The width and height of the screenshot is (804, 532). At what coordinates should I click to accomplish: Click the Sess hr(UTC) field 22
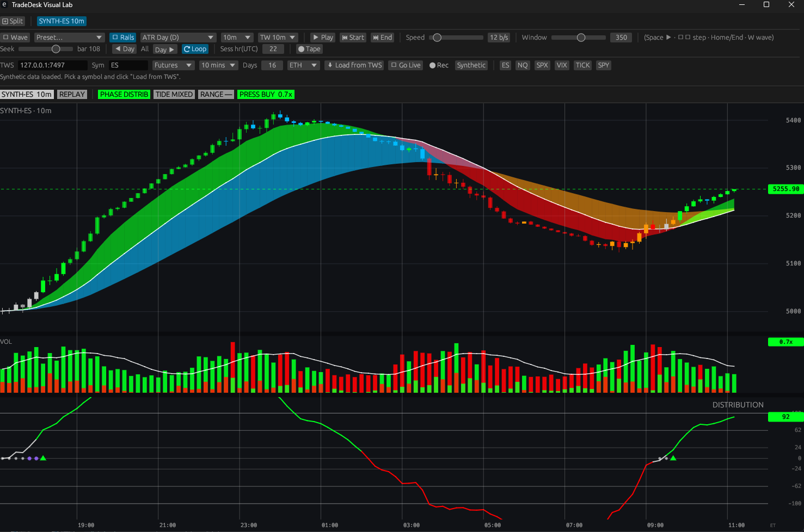tap(273, 49)
